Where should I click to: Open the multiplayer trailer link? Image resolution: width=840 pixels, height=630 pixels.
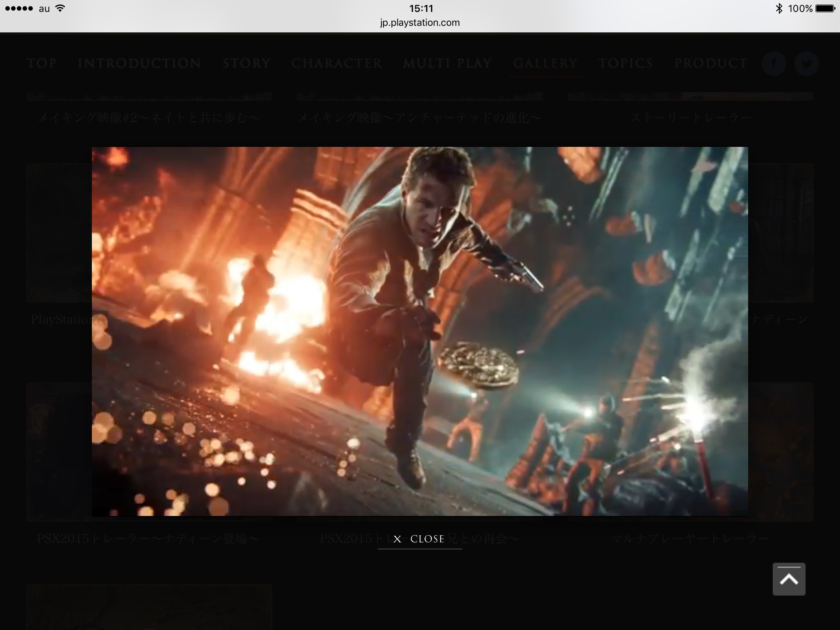pyautogui.click(x=690, y=538)
